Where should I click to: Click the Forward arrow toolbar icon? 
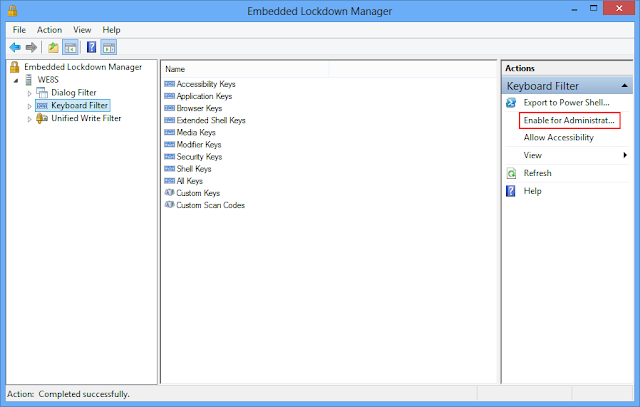(x=31, y=47)
